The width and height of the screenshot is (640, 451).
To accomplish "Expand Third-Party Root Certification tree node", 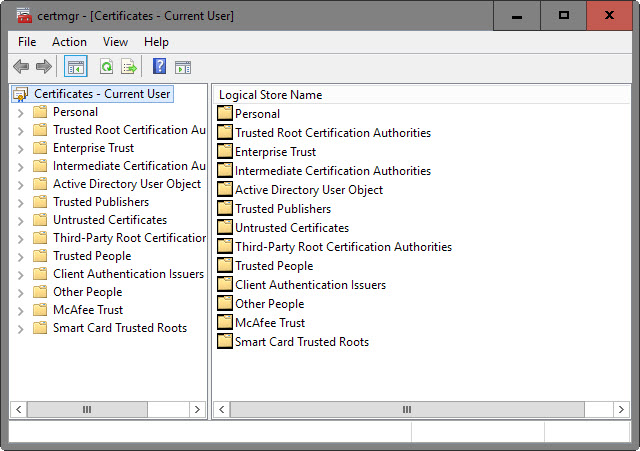I will [20, 239].
